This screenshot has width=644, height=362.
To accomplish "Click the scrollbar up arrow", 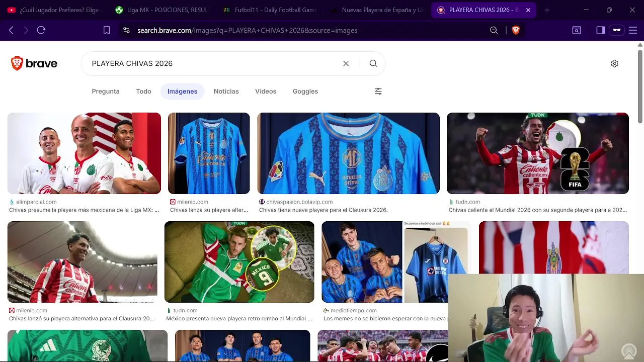I will pyautogui.click(x=640, y=45).
